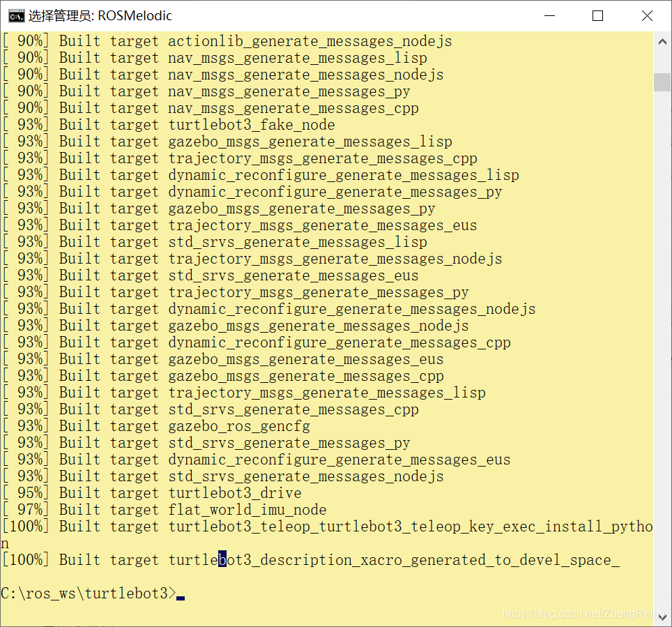
Task: Click the text 'nav_msgs_generate_messages_lisp'
Action: pyautogui.click(x=298, y=59)
